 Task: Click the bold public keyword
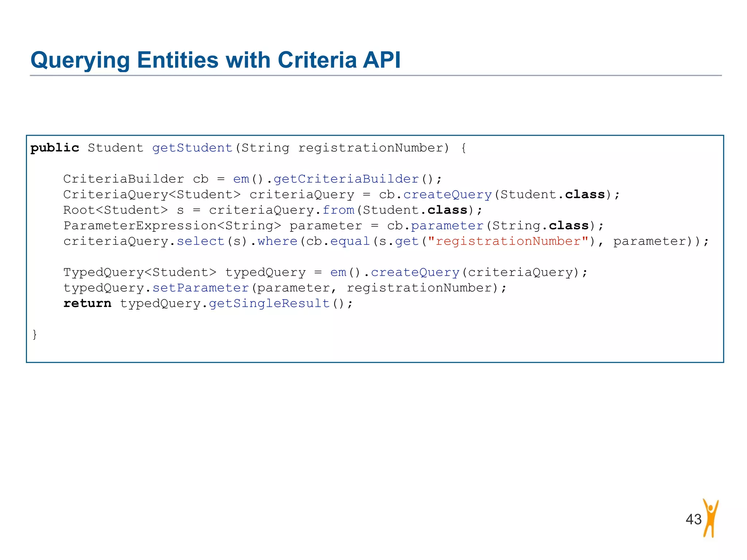(55, 148)
